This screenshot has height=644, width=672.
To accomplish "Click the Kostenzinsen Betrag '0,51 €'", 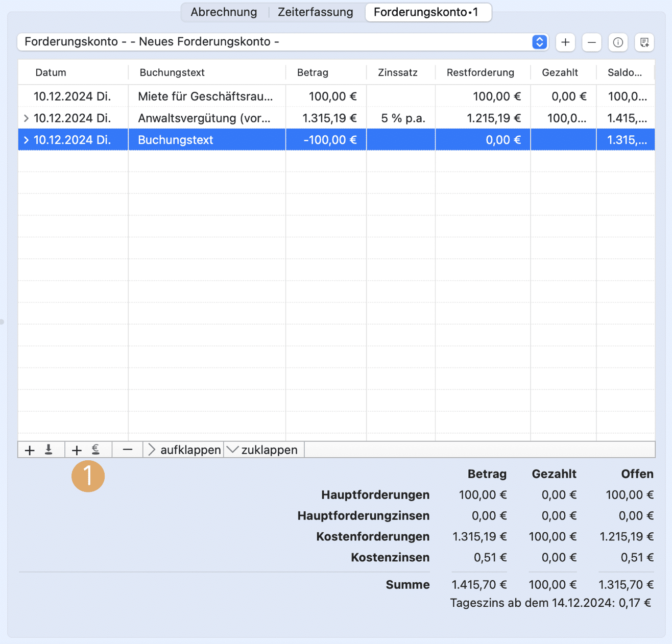I will coord(490,558).
